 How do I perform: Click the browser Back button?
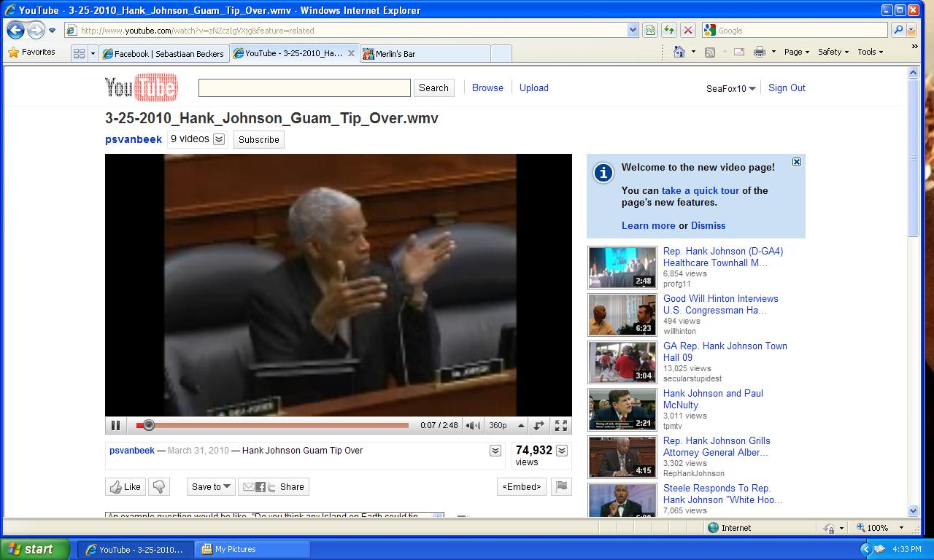[x=15, y=31]
